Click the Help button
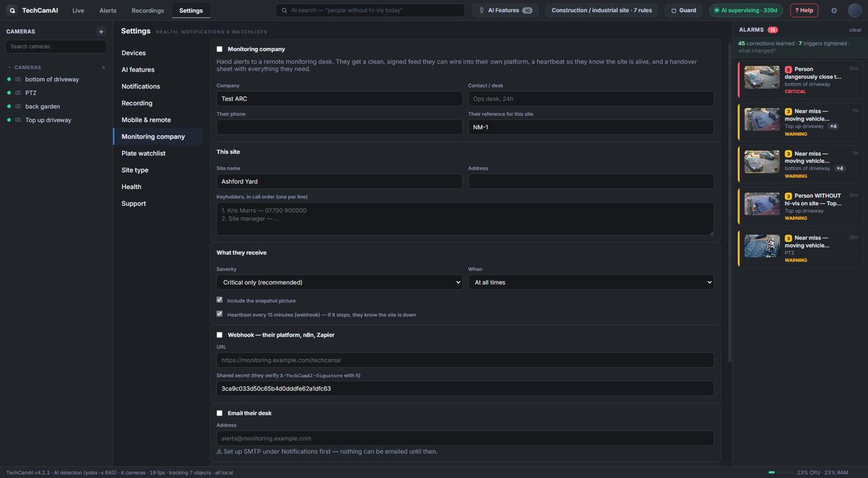The width and height of the screenshot is (868, 478). (804, 11)
